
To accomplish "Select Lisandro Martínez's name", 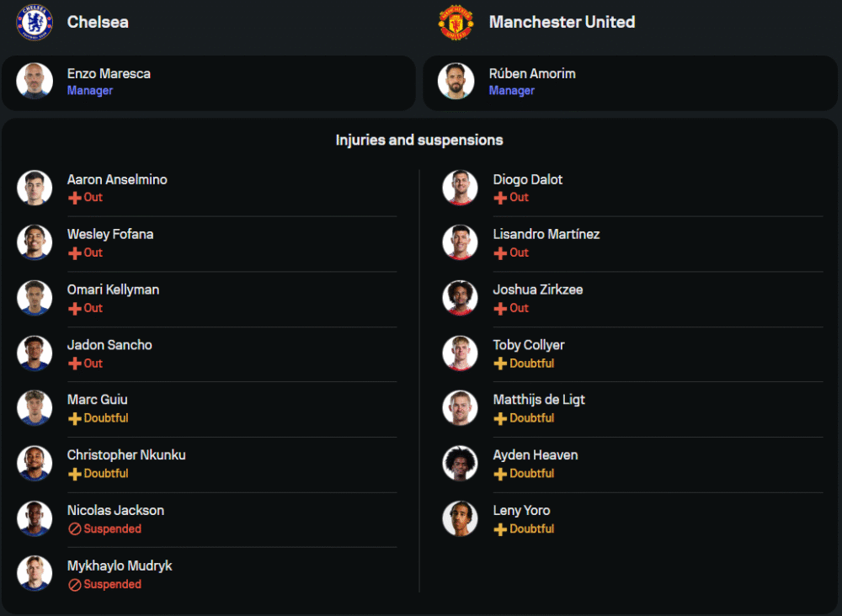I will (546, 234).
